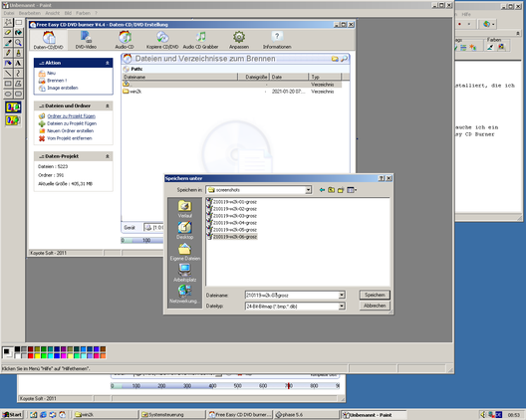The image size is (526, 420).
Task: Open the Dateityp 24-Bit-Bitmap dropdown
Action: tap(342, 306)
